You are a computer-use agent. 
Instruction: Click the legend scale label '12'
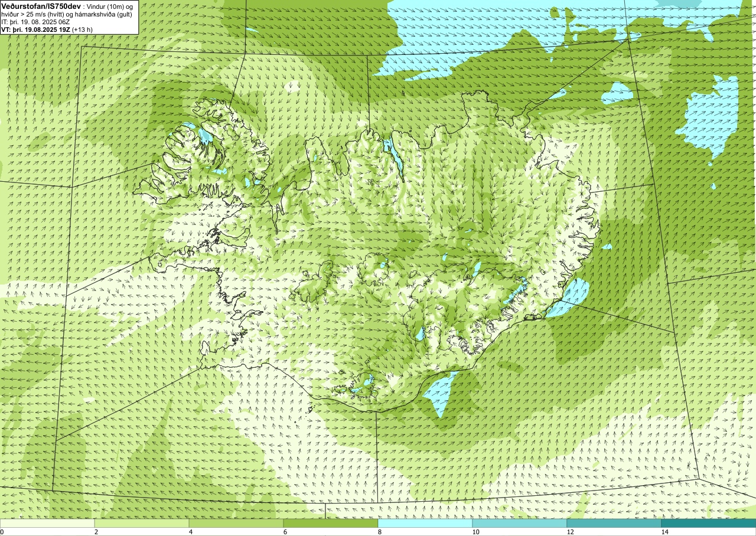pyautogui.click(x=570, y=532)
